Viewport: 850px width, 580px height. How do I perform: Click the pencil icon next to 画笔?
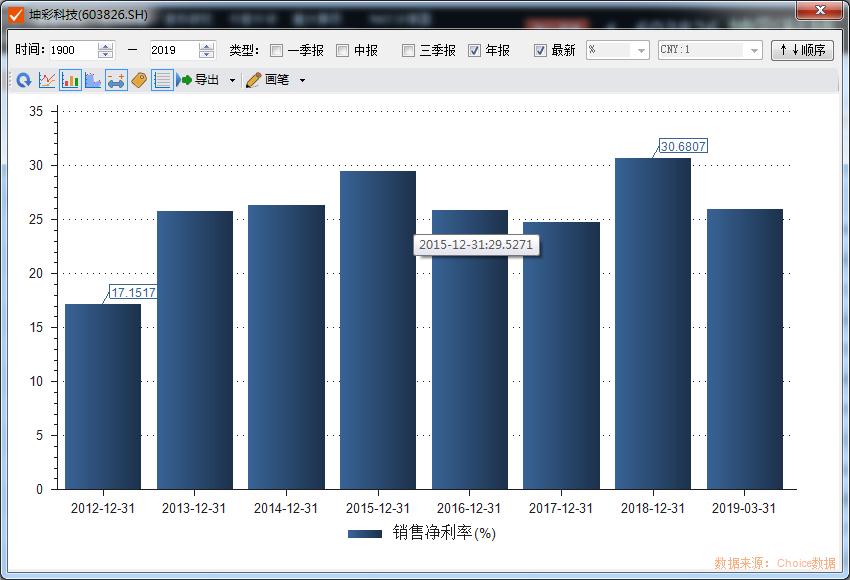[x=253, y=80]
